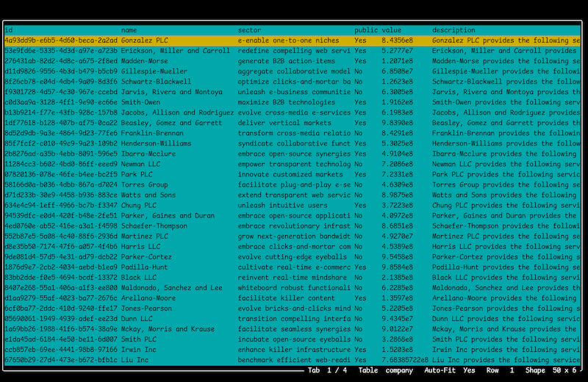
Task: Click the Liu Inc name cell
Action: [x=135, y=360]
